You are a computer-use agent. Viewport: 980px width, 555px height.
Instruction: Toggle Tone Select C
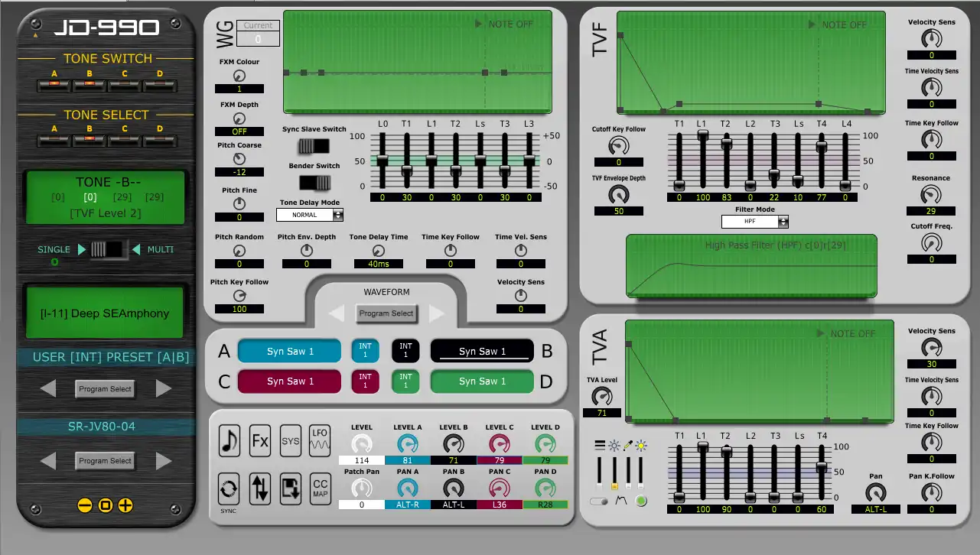coord(125,140)
